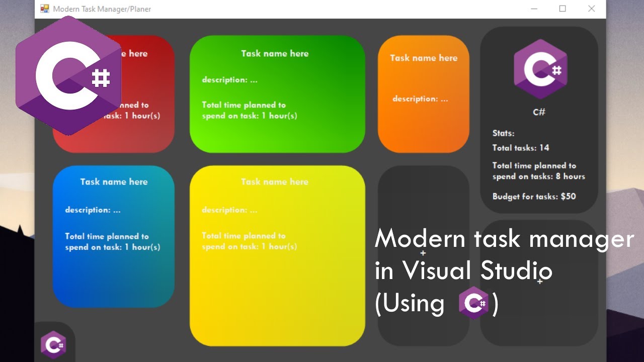Click "Budget for tasks: $50"
Image resolution: width=644 pixels, height=362 pixels.
pyautogui.click(x=534, y=196)
